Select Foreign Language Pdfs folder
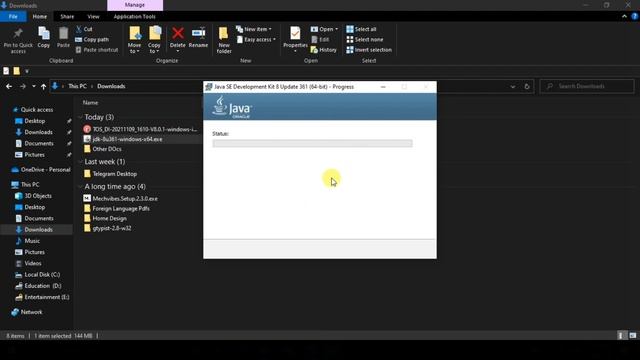The width and height of the screenshot is (640, 360). [x=116, y=209]
